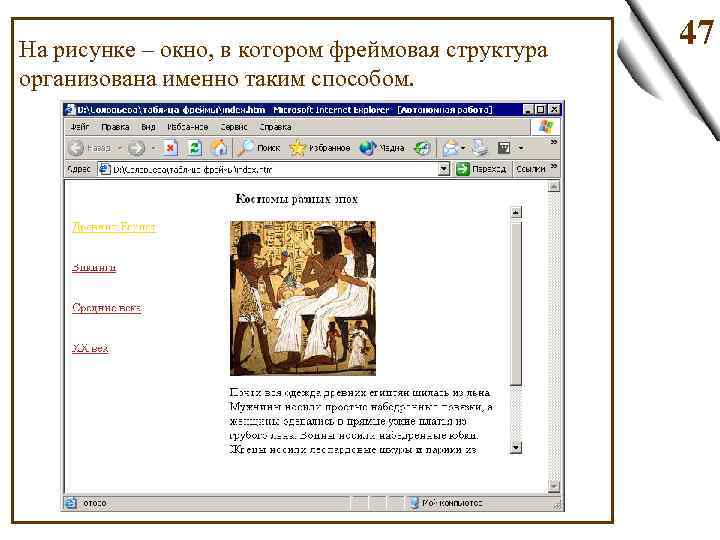Click My Computer zone icon in status bar

[x=415, y=503]
